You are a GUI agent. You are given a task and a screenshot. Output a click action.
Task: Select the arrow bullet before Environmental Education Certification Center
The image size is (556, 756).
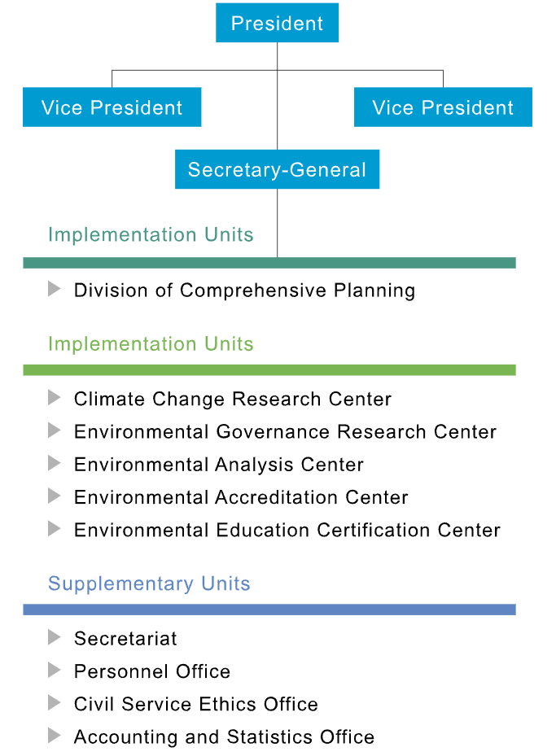54,528
